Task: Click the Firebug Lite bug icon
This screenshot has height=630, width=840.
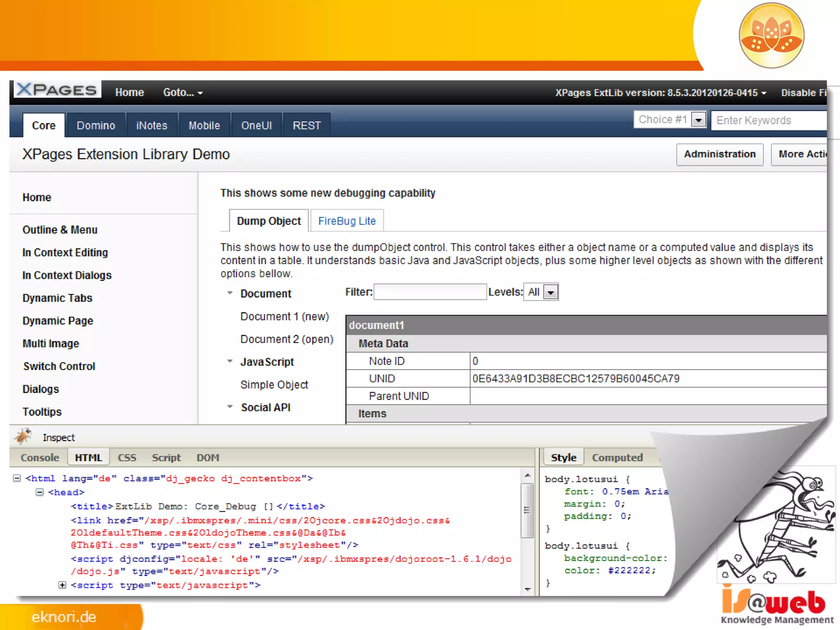Action: pos(23,436)
